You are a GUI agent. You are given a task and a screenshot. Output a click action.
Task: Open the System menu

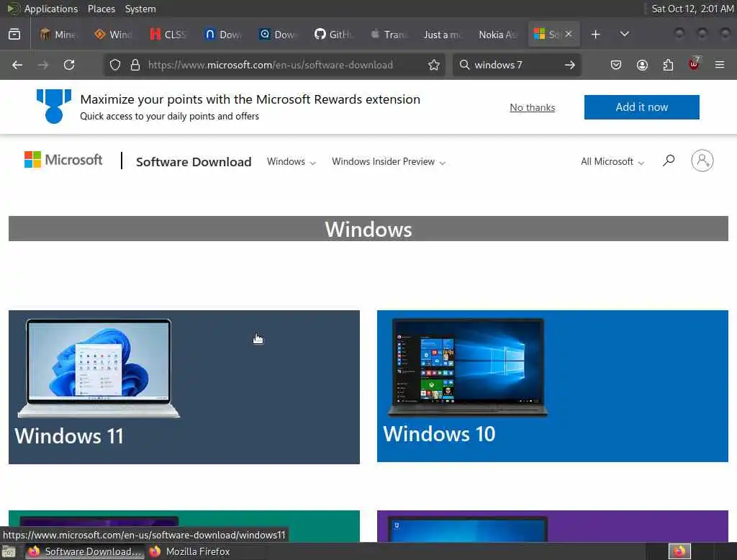click(140, 9)
